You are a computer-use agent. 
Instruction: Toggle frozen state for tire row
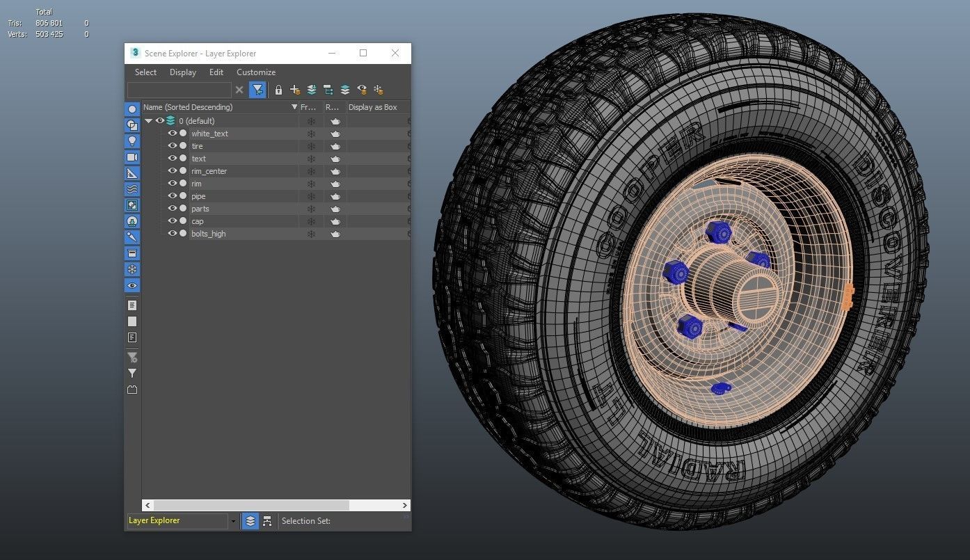(311, 146)
